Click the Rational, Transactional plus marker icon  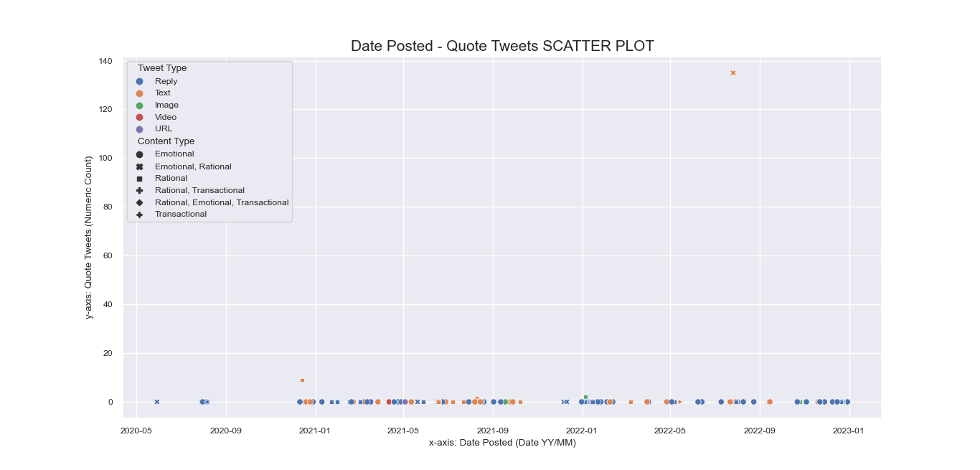click(x=139, y=190)
